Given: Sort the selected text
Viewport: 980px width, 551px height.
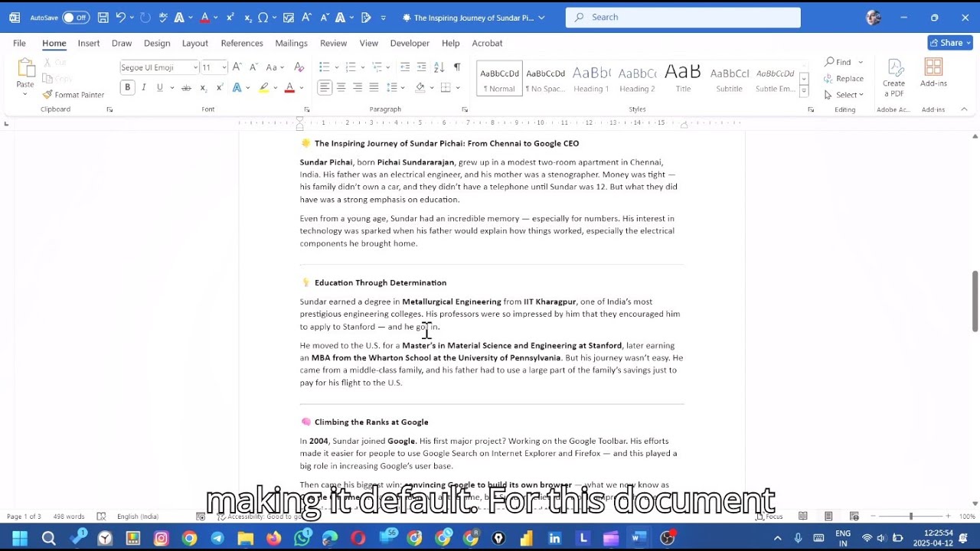Looking at the screenshot, I should 439,67.
